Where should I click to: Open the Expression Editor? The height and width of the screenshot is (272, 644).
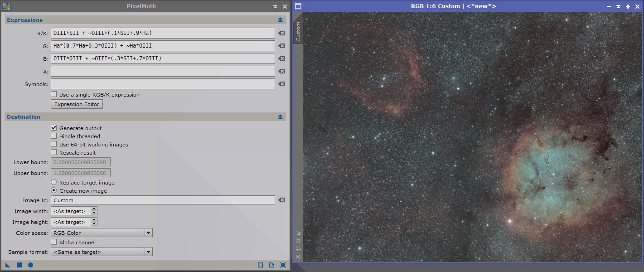(x=76, y=104)
